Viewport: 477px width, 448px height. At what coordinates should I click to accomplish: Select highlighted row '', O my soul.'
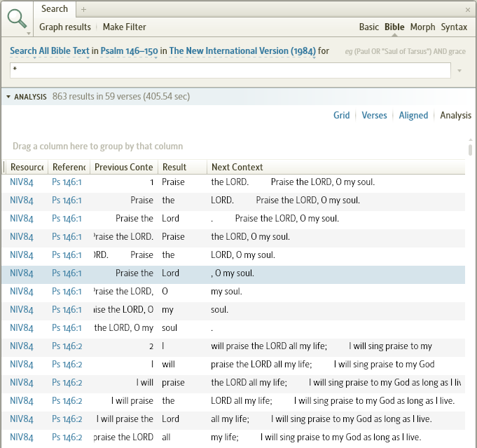tap(233, 273)
